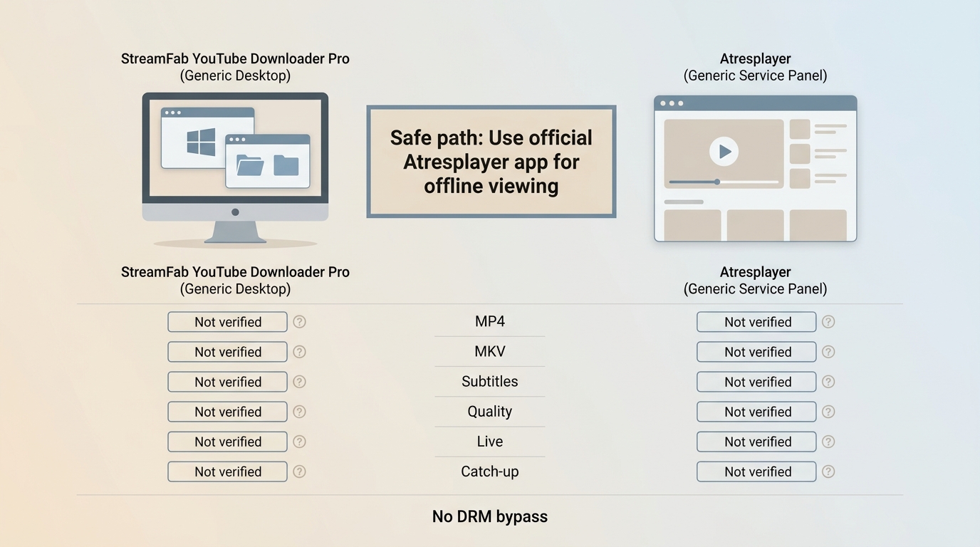Image resolution: width=980 pixels, height=547 pixels.
Task: Select the open folder icon on the monitor
Action: pos(250,165)
